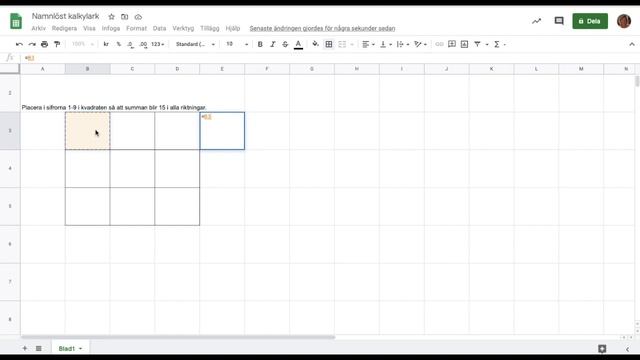This screenshot has width=640, height=360.
Task: Open the activity dashboard trend icon
Action: pos(536,21)
